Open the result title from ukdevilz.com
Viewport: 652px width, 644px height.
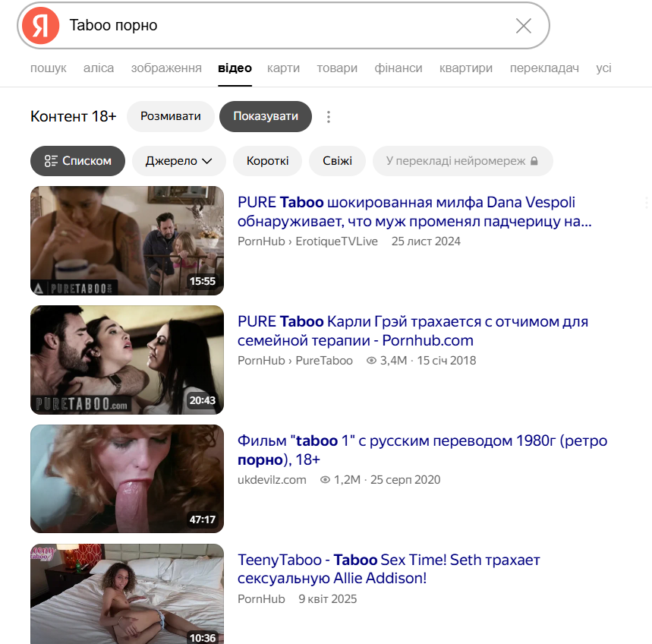point(423,450)
